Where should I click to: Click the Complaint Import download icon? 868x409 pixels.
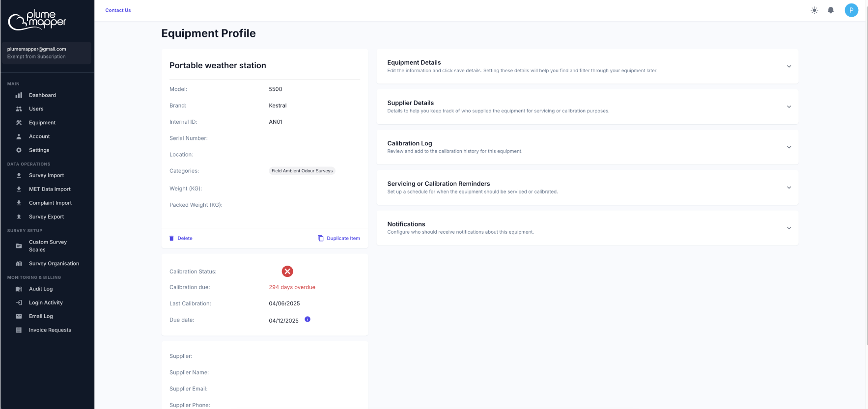(19, 203)
